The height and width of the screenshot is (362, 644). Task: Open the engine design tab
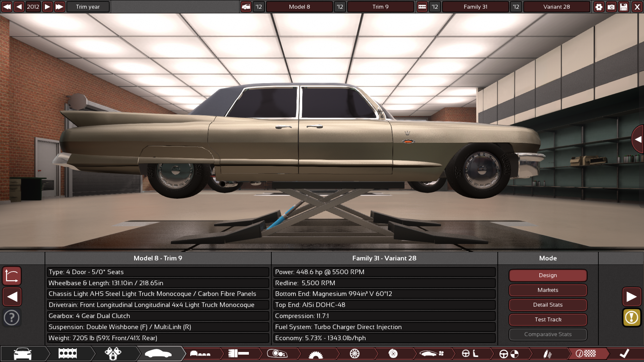[67, 354]
